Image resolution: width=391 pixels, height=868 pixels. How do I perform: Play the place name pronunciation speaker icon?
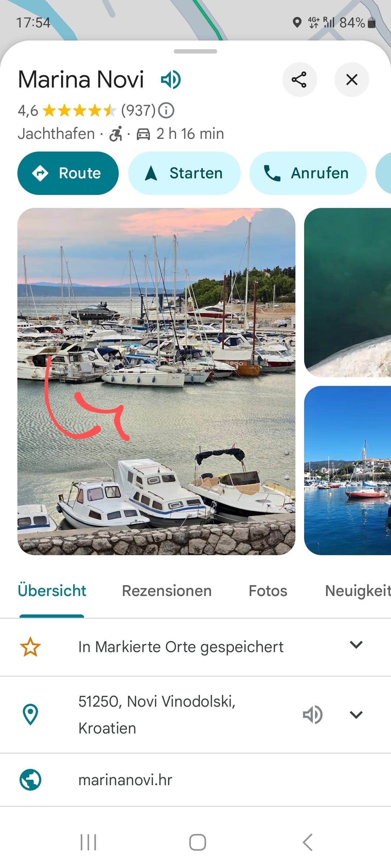(171, 80)
